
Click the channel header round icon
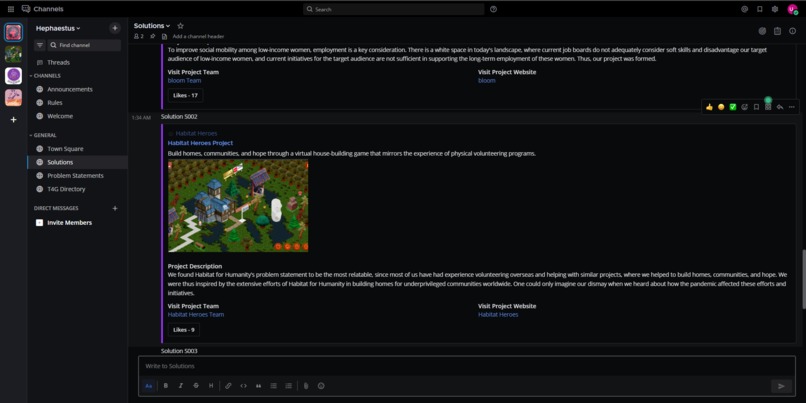pyautogui.click(x=762, y=31)
